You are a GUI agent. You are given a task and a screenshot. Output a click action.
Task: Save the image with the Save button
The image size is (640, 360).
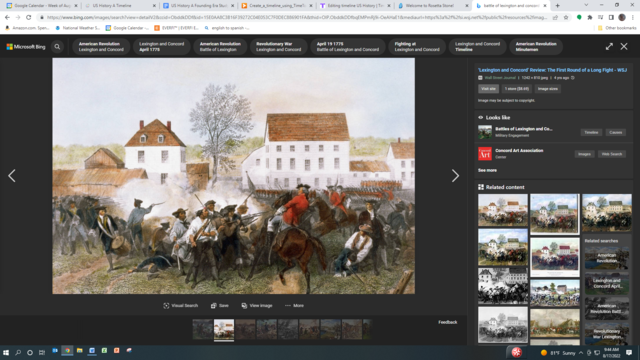[220, 305]
